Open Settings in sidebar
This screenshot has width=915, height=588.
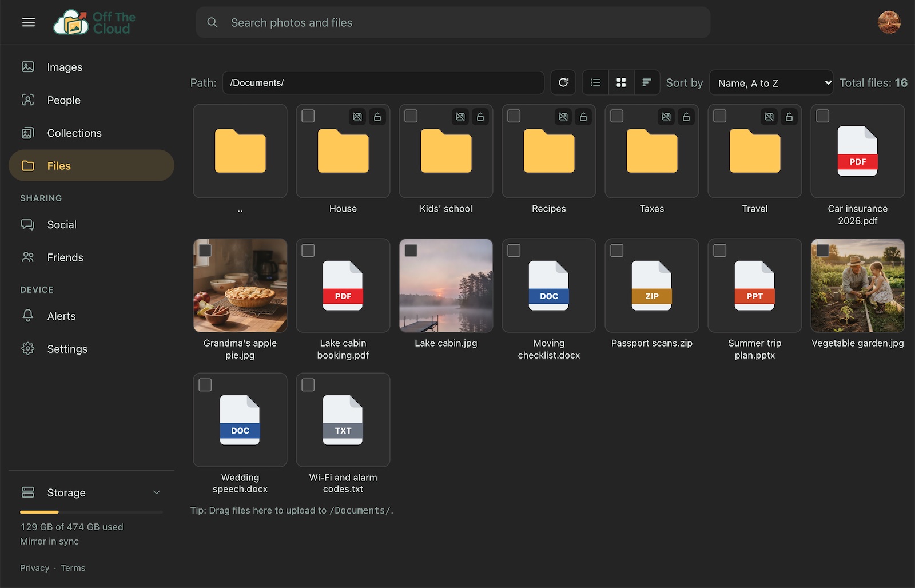(91, 349)
